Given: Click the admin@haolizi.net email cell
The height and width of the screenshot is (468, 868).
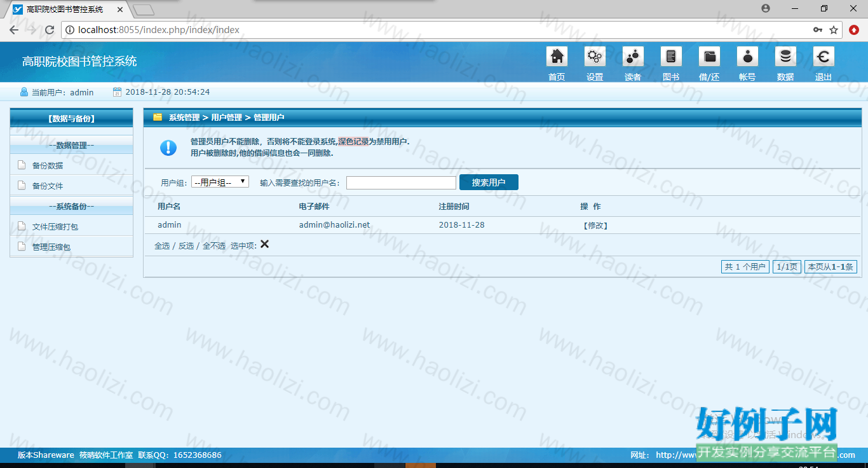Looking at the screenshot, I should 334,225.
